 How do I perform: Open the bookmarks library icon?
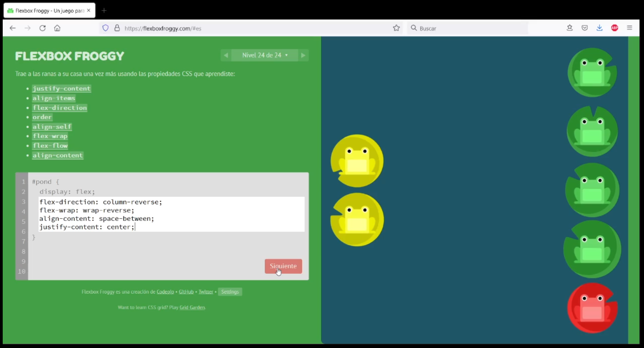coord(570,28)
